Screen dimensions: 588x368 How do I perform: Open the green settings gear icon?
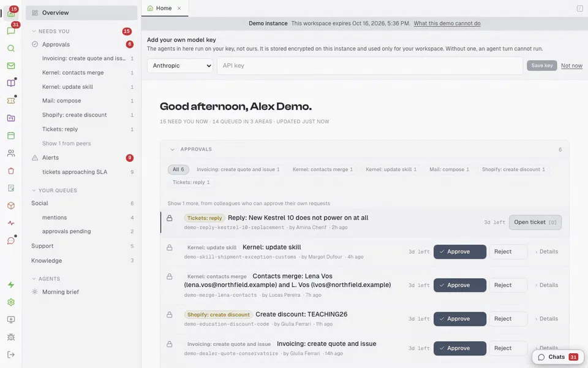[11, 302]
